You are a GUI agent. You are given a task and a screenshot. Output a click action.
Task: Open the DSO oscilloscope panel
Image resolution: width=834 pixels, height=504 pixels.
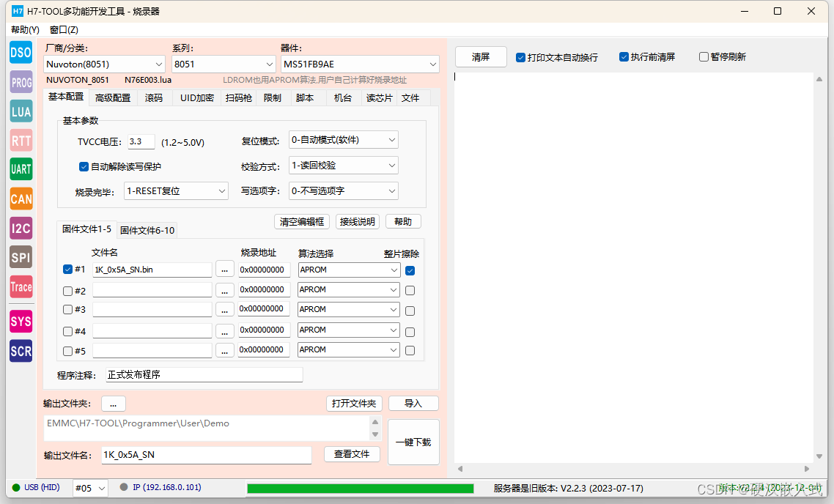pos(21,52)
